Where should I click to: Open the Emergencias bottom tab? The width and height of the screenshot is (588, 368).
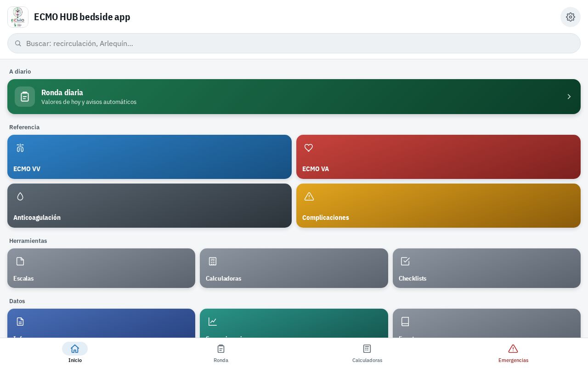click(x=513, y=353)
